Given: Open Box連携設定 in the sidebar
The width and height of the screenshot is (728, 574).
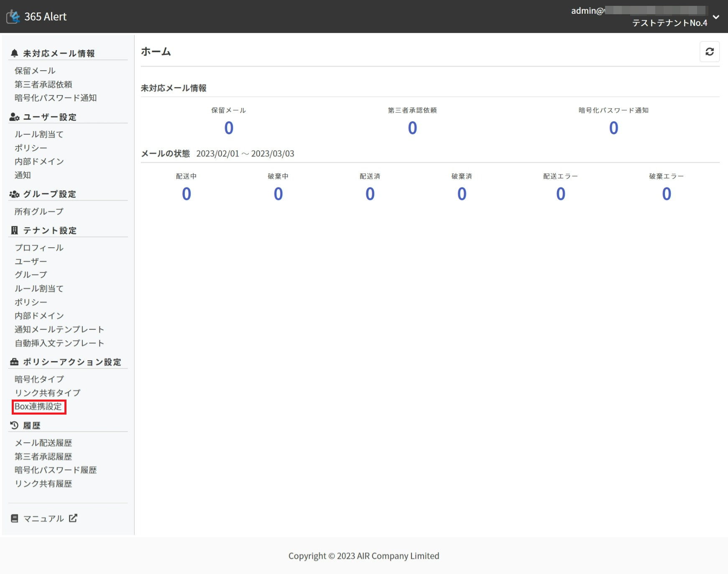Looking at the screenshot, I should 38,407.
